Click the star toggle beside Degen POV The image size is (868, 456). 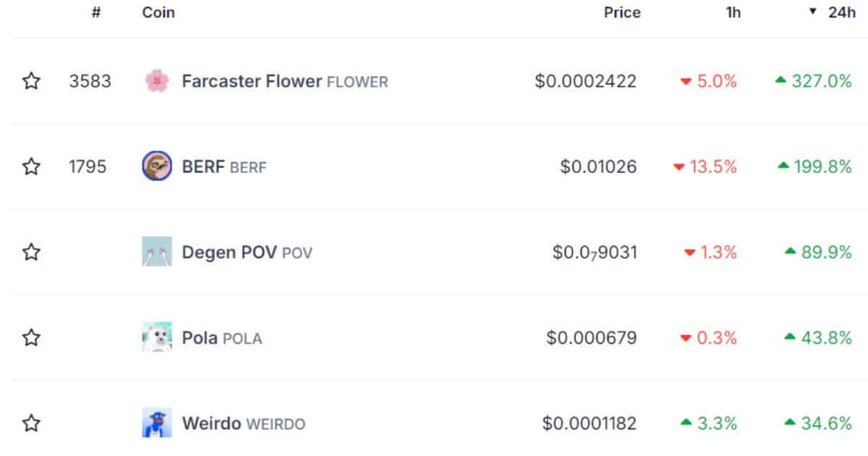[32, 252]
